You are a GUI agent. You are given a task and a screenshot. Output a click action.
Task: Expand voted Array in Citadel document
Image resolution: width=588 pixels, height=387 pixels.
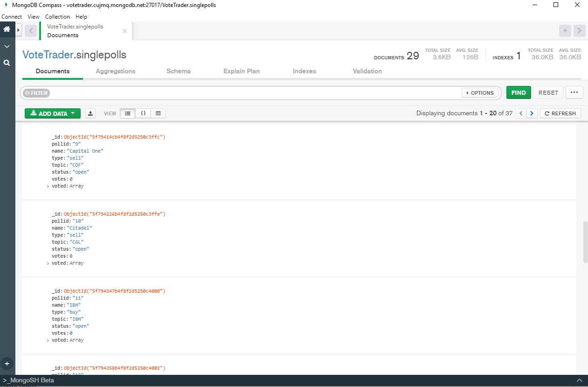click(48, 263)
